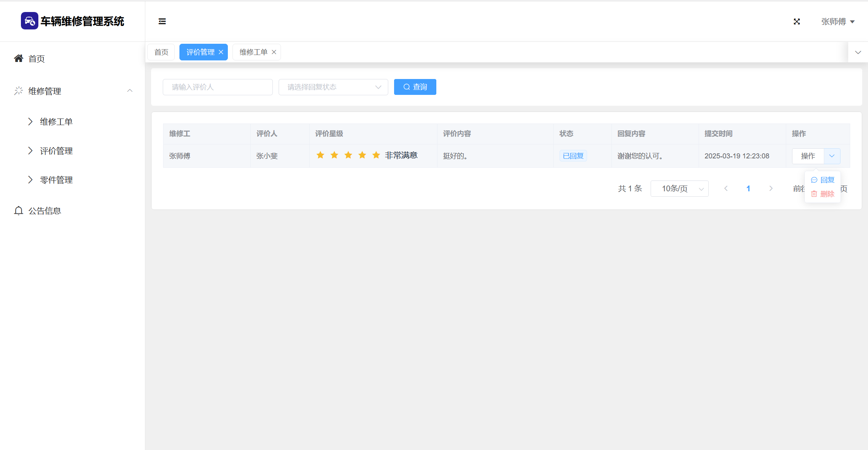
Task: Select 回复 from the operation menu
Action: click(x=823, y=180)
